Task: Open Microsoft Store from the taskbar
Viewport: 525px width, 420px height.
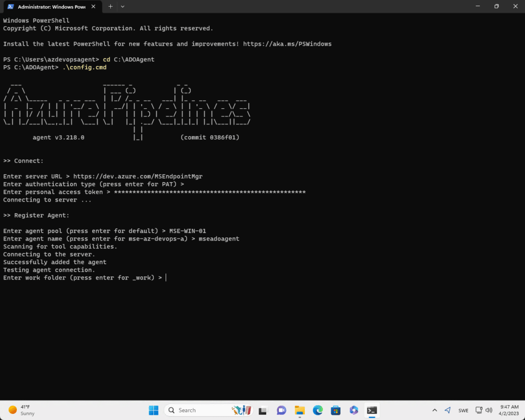Action: tap(335, 410)
